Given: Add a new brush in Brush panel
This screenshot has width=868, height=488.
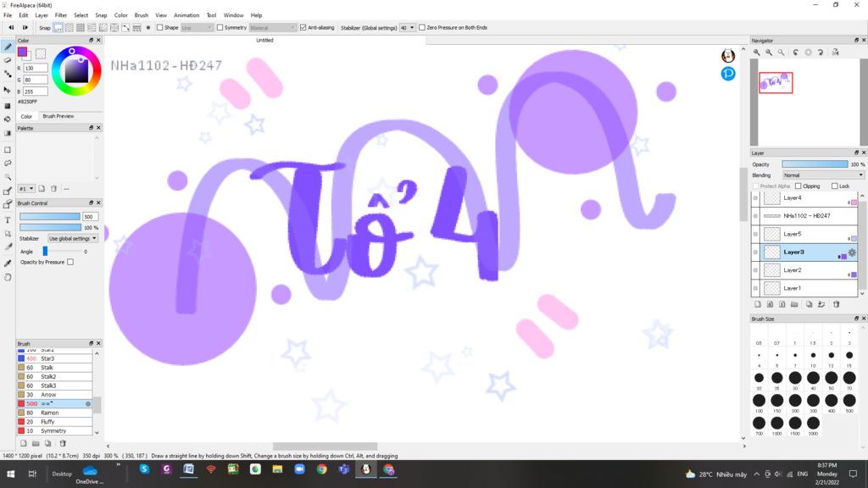Looking at the screenshot, I should click(x=23, y=443).
